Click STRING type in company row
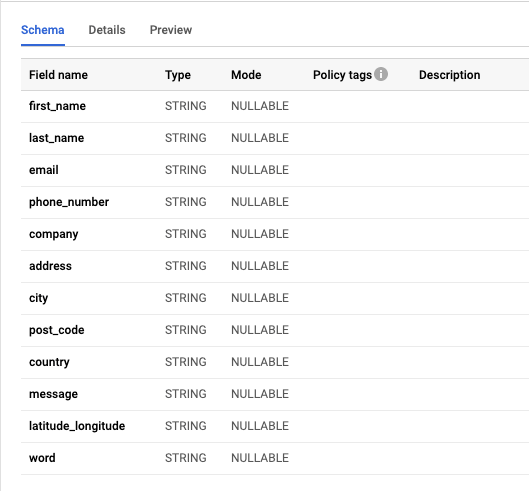The width and height of the screenshot is (529, 491). pyautogui.click(x=186, y=234)
